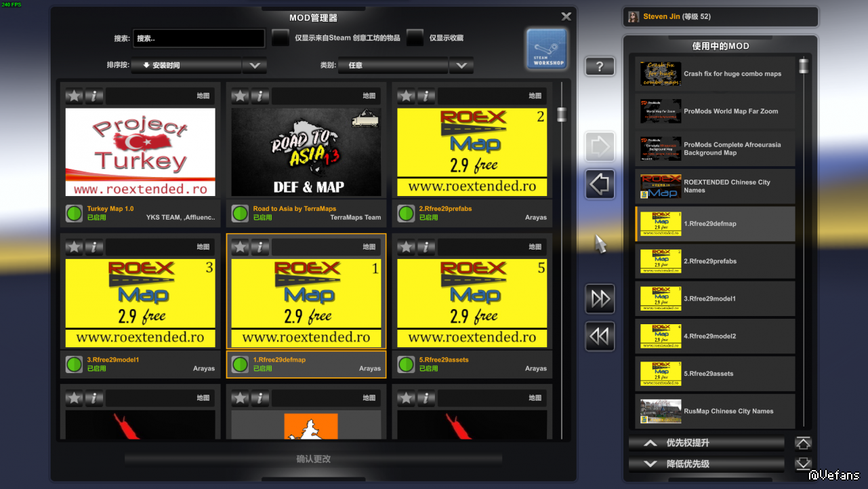868x489 pixels.
Task: Toggle the 3.Rfree29model1 green enable indicator
Action: point(74,364)
